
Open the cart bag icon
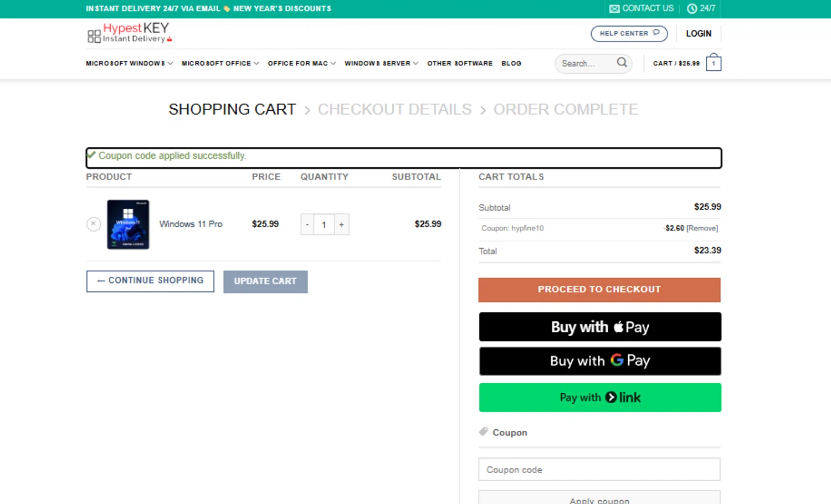[714, 62]
